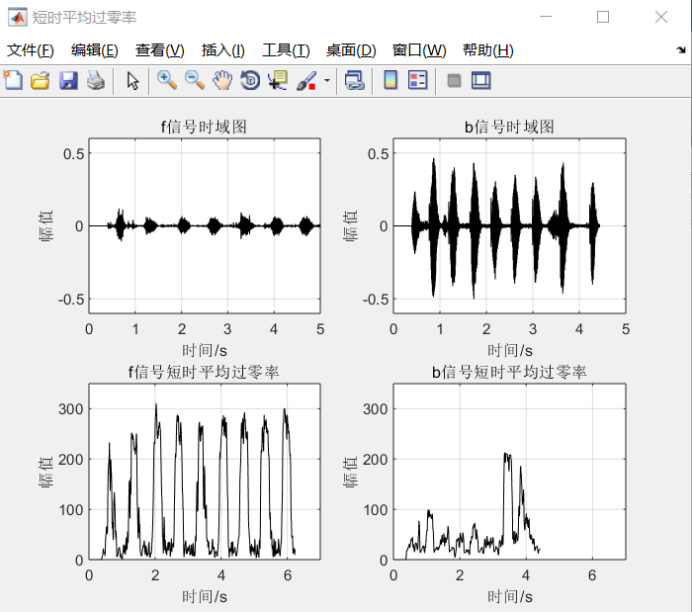Open the 插入(I) menu
This screenshot has height=612, width=692.
click(x=223, y=50)
